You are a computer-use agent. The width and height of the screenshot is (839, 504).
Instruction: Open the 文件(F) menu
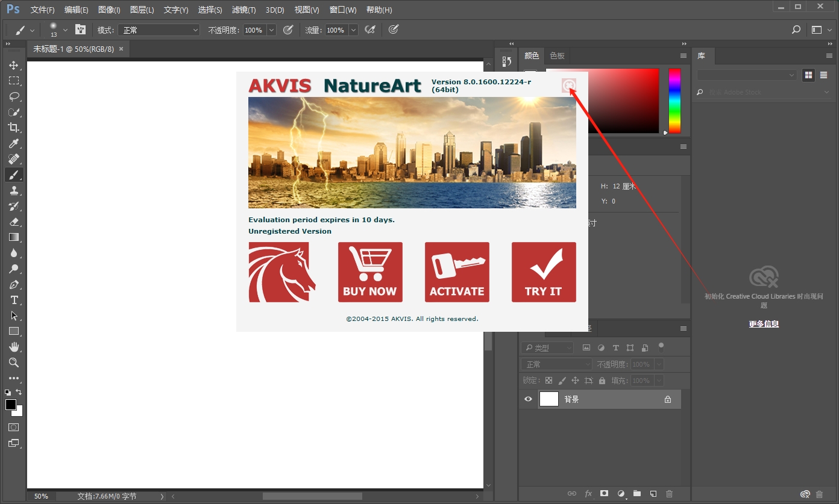pyautogui.click(x=42, y=10)
